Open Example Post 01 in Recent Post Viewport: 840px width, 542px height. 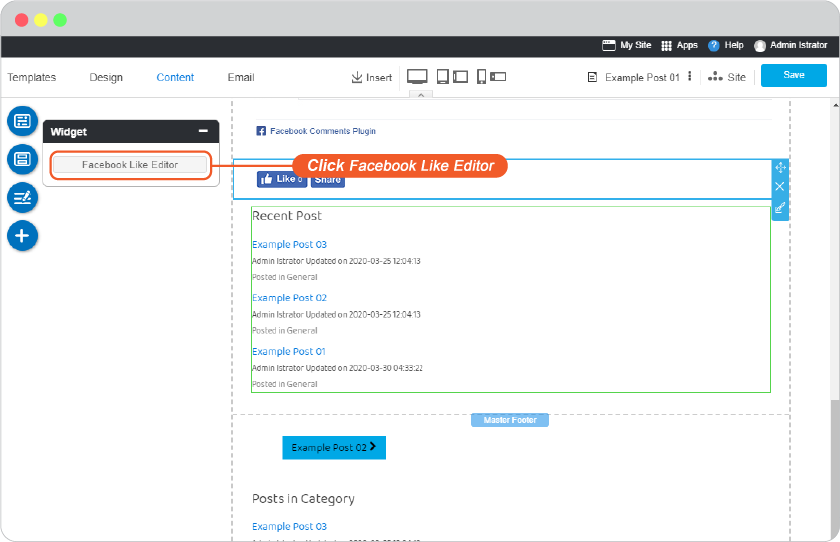click(x=289, y=351)
